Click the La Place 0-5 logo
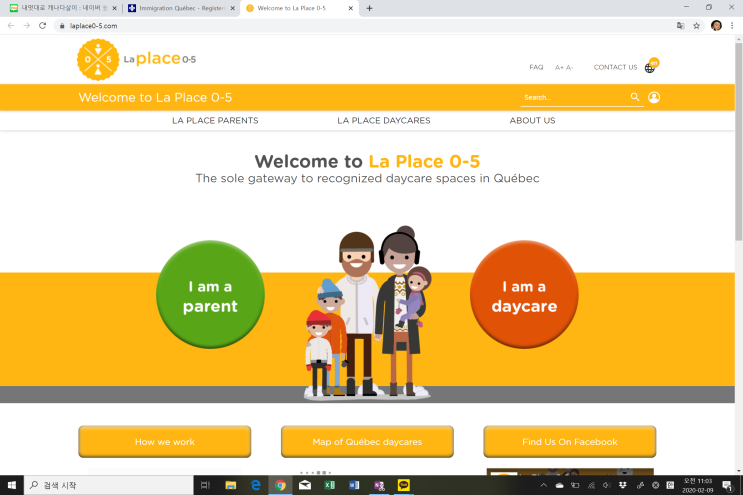This screenshot has height=495, width=743. tap(136, 60)
